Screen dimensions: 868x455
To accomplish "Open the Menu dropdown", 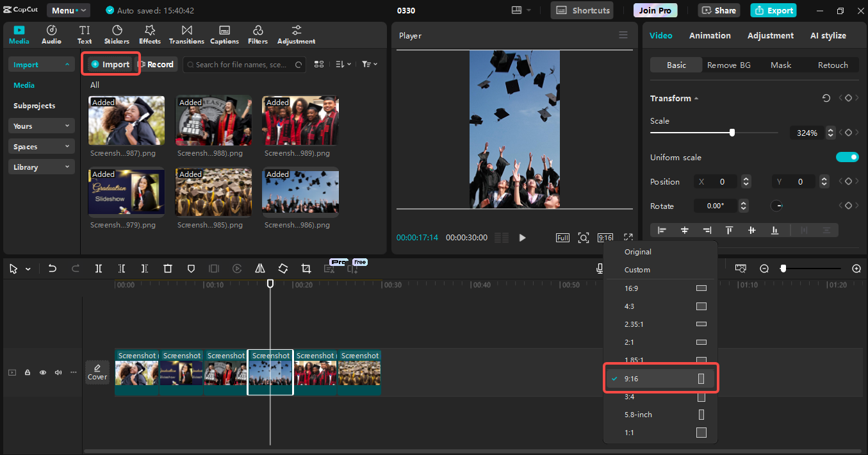I will (68, 10).
